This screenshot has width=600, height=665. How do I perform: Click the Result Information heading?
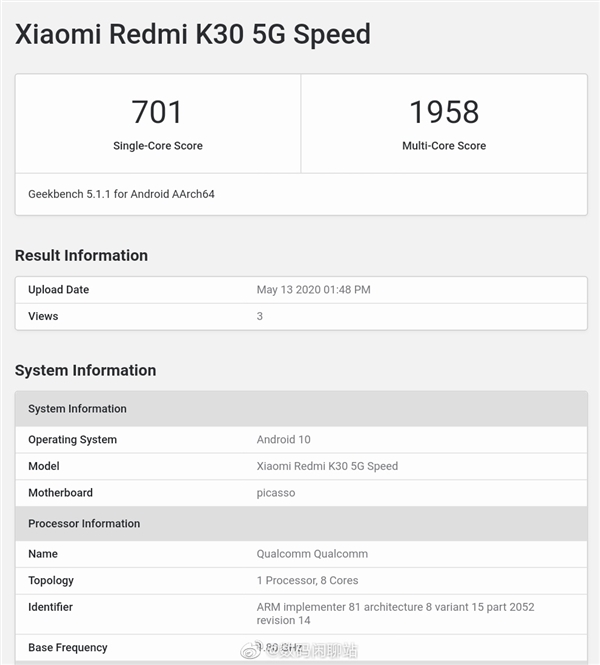pos(81,256)
